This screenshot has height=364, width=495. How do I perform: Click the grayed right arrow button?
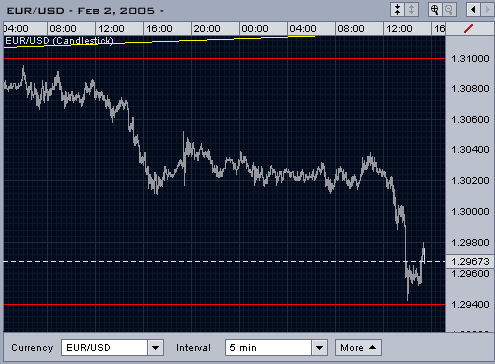coord(488,10)
